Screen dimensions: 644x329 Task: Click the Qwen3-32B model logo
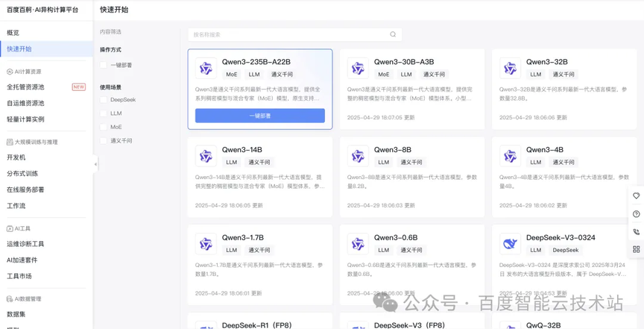pos(510,69)
